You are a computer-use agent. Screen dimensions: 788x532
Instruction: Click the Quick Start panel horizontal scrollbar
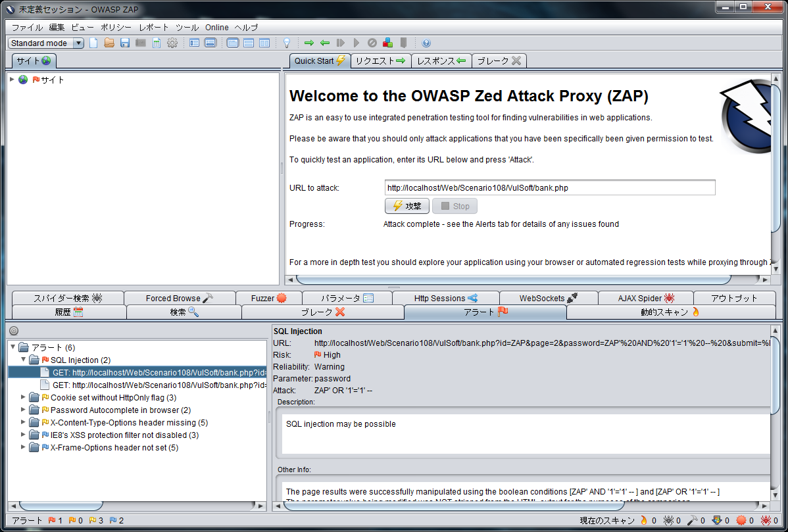click(x=514, y=279)
